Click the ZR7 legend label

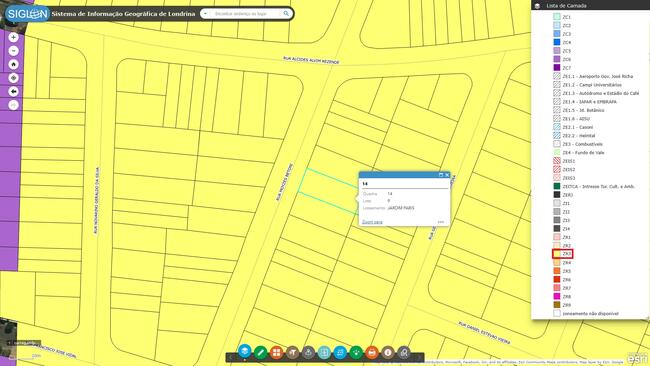click(x=566, y=288)
